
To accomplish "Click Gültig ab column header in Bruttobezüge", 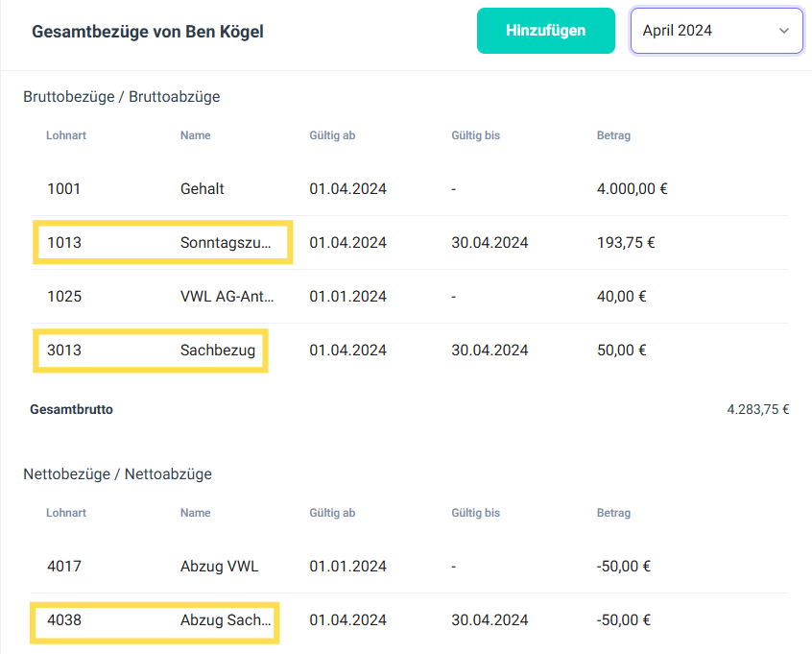I will [x=332, y=135].
